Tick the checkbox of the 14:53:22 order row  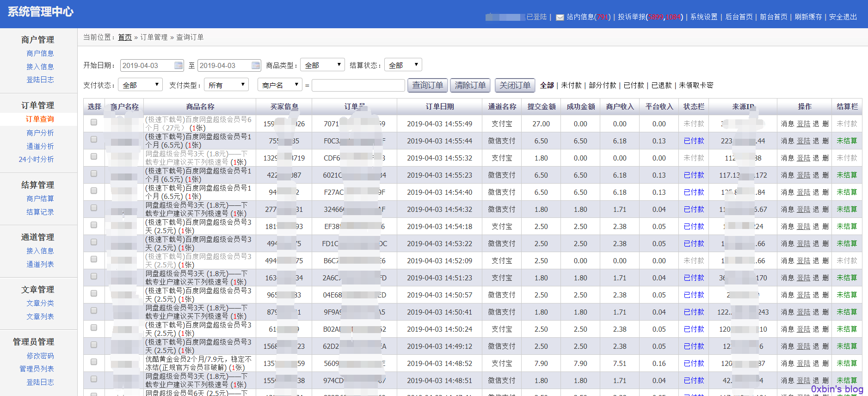click(x=94, y=242)
